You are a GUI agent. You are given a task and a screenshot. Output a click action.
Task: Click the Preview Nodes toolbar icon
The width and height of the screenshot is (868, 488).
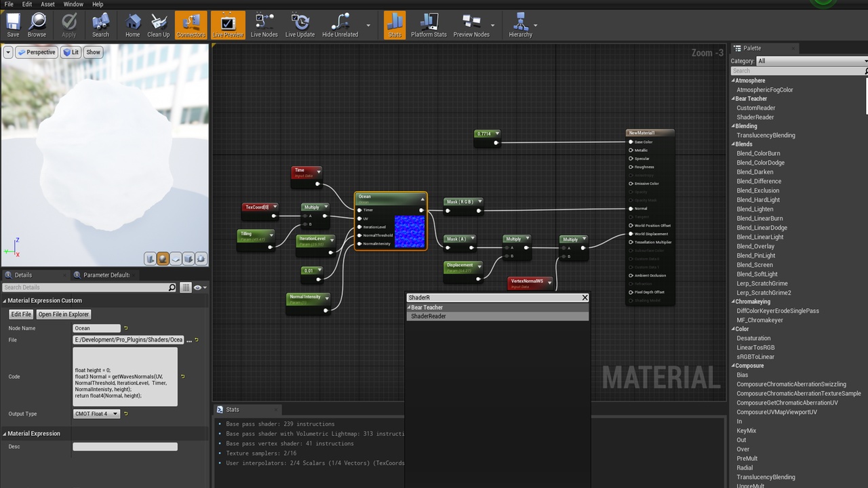[471, 25]
